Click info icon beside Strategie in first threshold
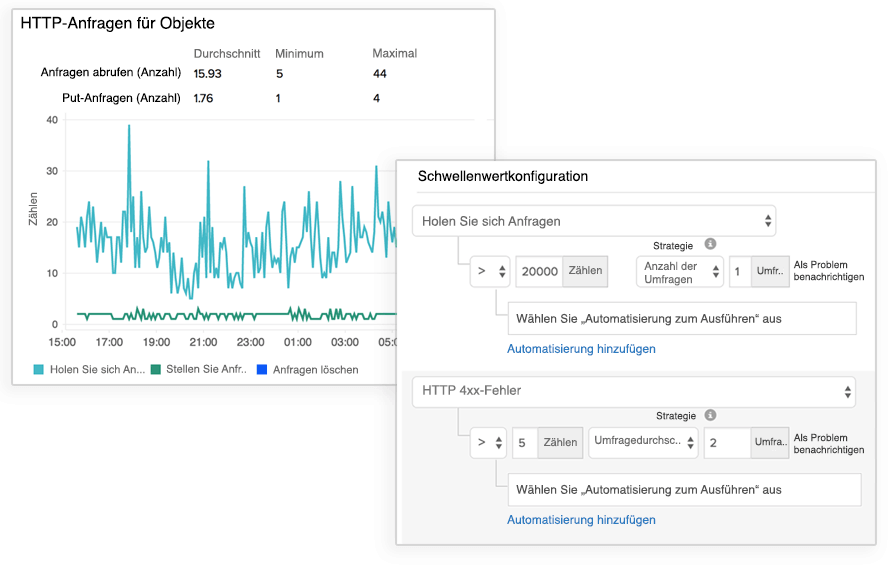This screenshot has width=890, height=567. coord(711,243)
